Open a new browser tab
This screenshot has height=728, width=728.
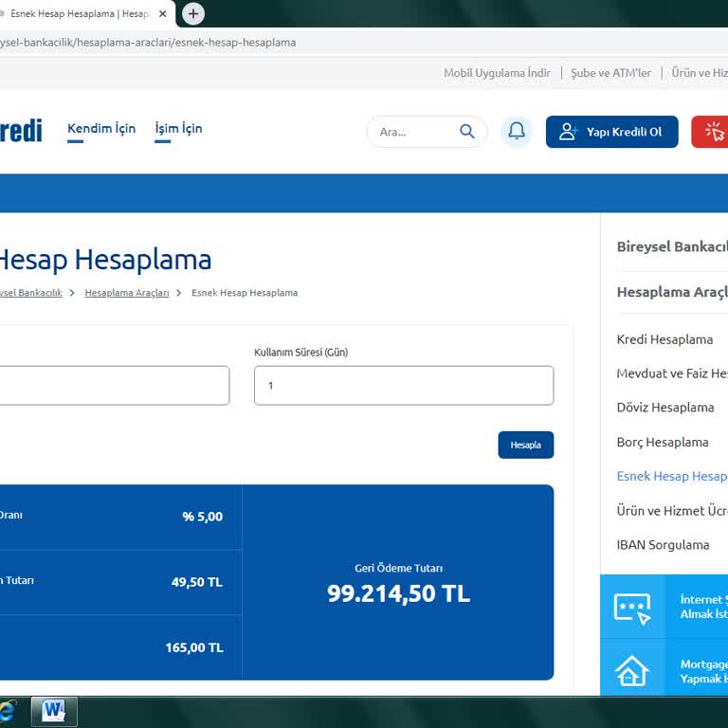pos(193,14)
